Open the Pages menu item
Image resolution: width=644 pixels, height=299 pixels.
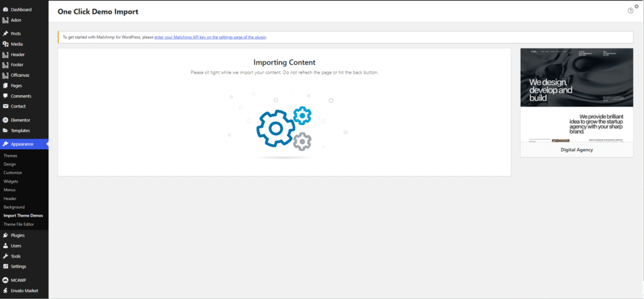point(16,86)
